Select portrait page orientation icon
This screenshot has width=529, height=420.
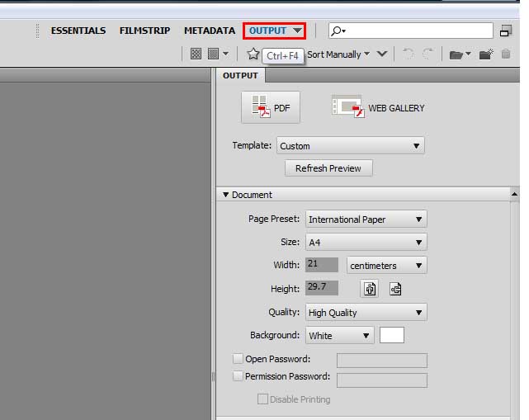click(x=371, y=289)
